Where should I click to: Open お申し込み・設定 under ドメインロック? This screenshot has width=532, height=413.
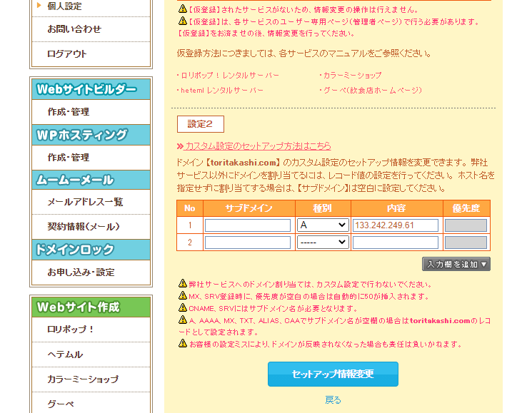click(x=81, y=272)
